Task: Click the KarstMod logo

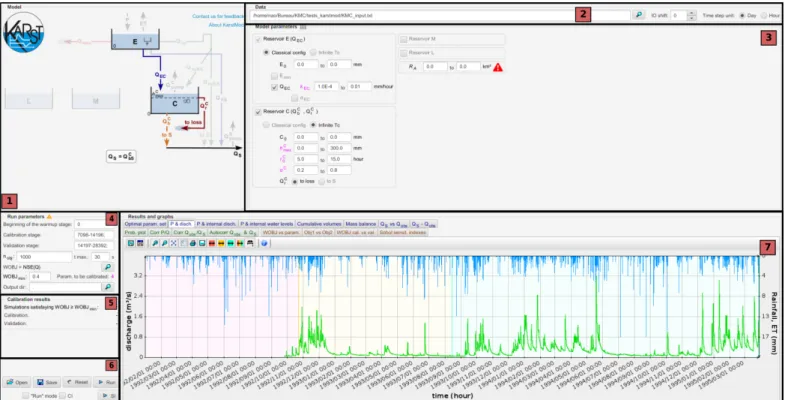Action: coord(24,32)
